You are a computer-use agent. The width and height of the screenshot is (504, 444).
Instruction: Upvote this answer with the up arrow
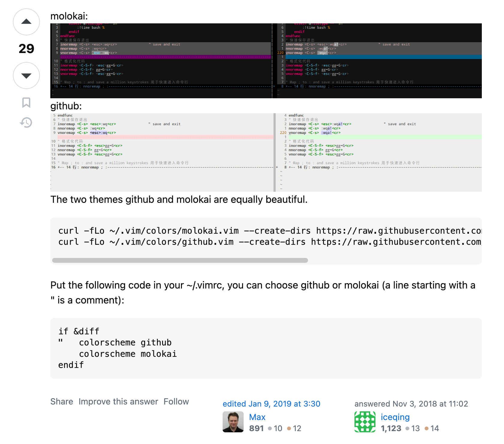(x=26, y=22)
